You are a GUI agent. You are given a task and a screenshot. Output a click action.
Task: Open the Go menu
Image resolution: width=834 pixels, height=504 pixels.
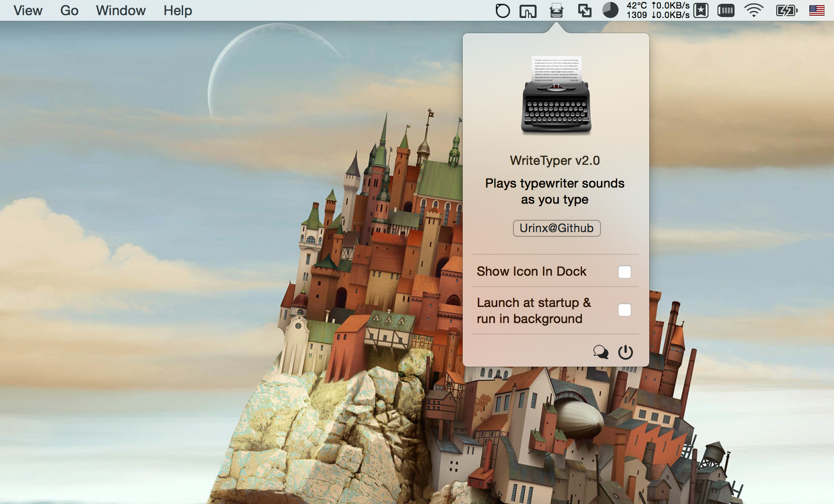69,10
